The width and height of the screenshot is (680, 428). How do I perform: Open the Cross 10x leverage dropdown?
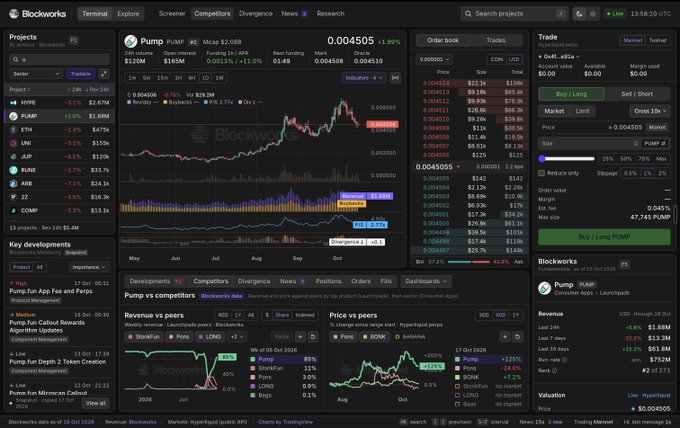(x=650, y=111)
